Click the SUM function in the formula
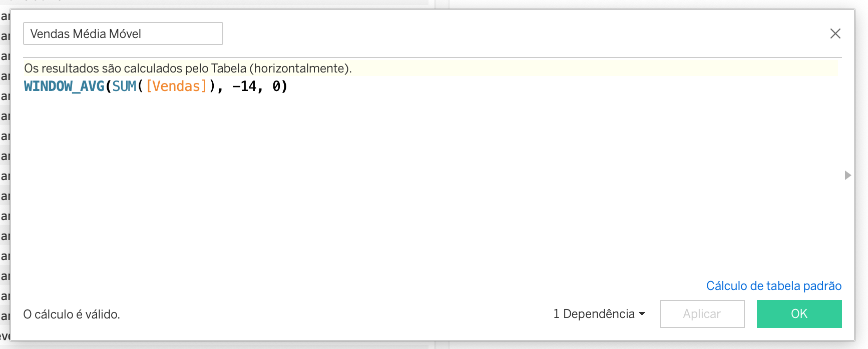The image size is (868, 349). click(x=124, y=86)
